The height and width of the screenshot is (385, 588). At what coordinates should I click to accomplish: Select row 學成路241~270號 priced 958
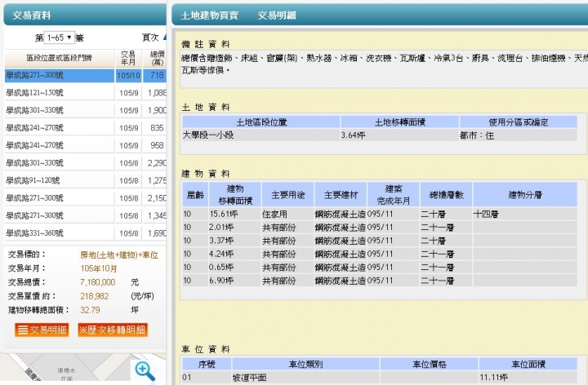coord(86,146)
